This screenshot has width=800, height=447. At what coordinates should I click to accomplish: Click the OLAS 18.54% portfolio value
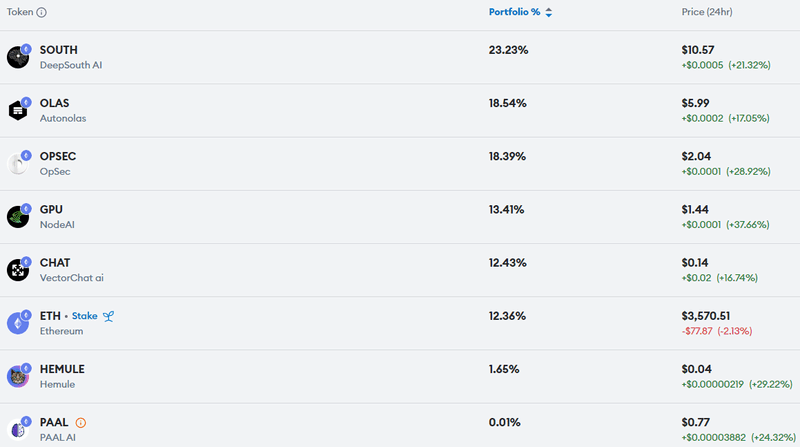click(x=508, y=103)
